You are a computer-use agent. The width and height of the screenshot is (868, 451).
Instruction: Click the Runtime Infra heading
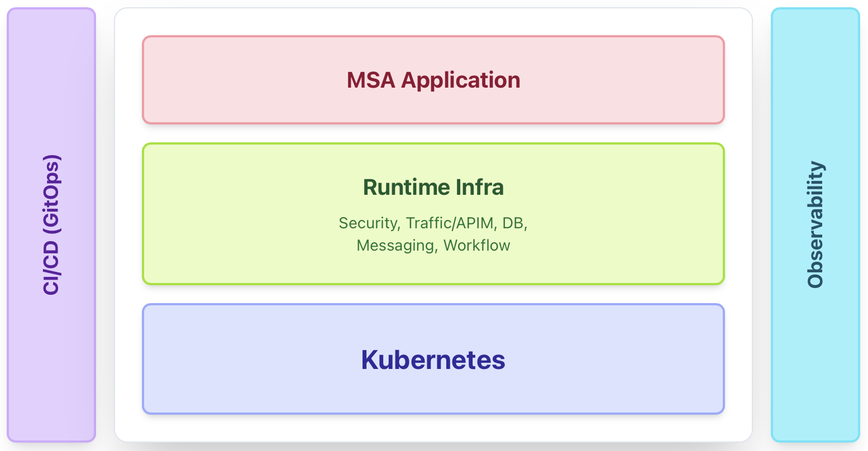(433, 188)
